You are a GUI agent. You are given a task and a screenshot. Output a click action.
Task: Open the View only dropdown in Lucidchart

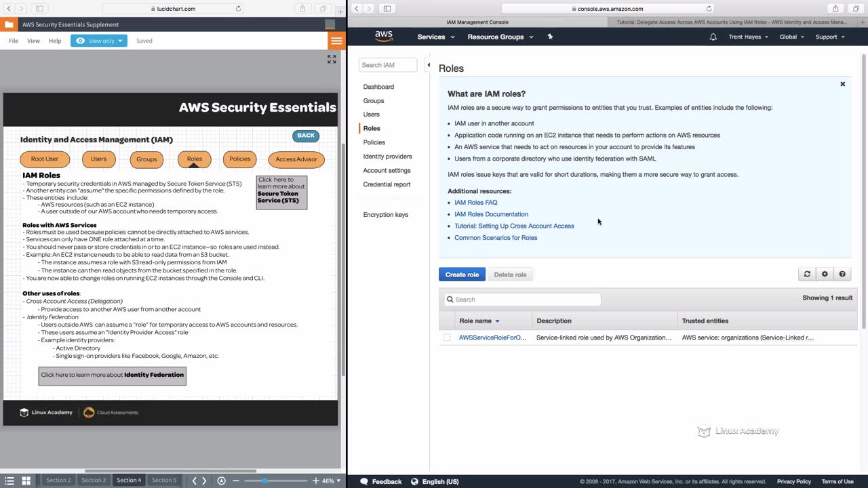99,41
